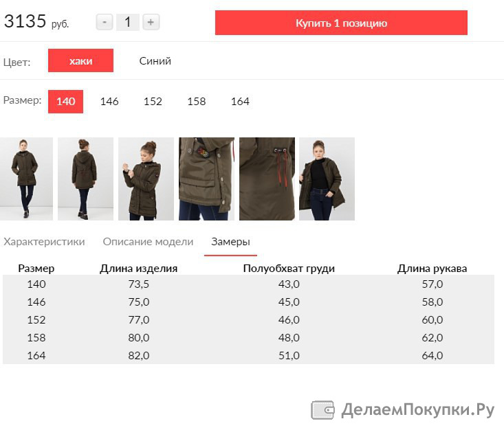Increase quantity with the plus button
This screenshot has height=430, width=504.
(x=151, y=22)
